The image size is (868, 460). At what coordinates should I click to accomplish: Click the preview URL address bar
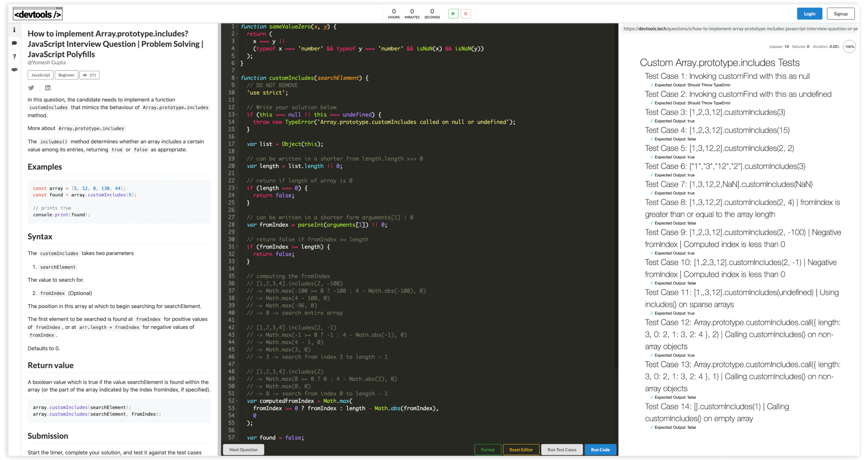tap(740, 29)
